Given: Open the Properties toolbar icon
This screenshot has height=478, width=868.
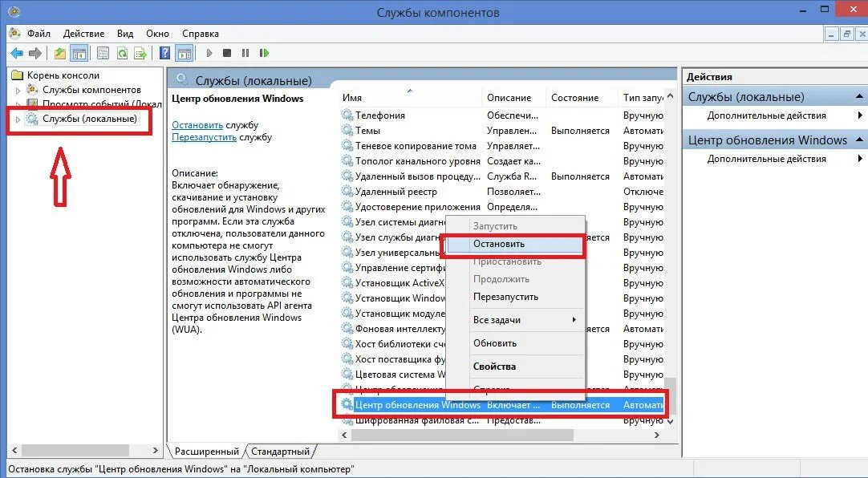Looking at the screenshot, I should click(x=103, y=53).
